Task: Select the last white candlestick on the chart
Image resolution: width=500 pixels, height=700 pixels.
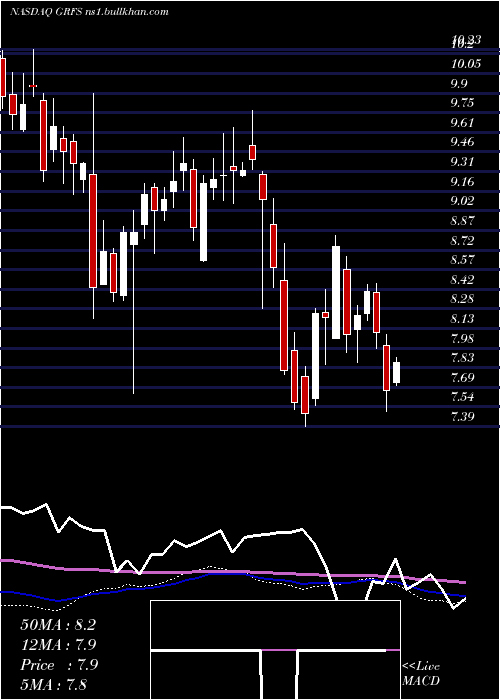Action: 396,372
